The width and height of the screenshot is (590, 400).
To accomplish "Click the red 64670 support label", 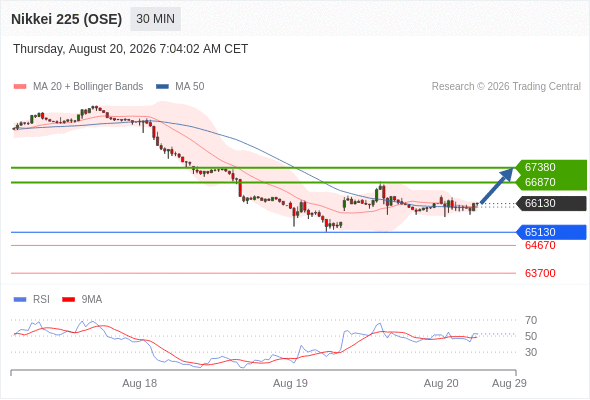I will click(x=540, y=245).
